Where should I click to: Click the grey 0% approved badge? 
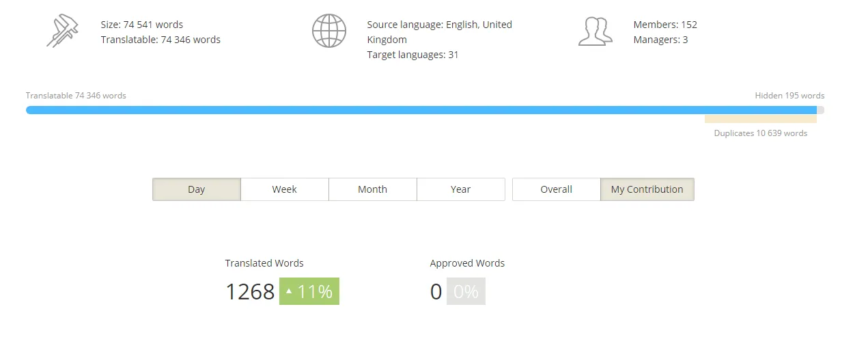point(466,291)
